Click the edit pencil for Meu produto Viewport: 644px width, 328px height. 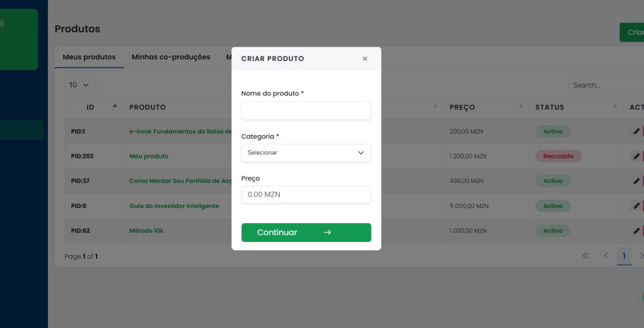click(x=636, y=156)
